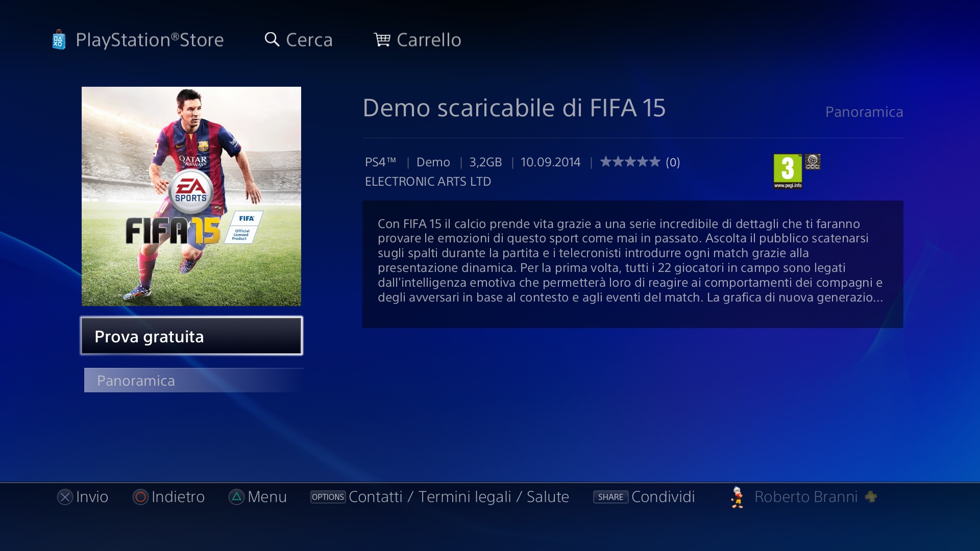Click the Condividi share text

[x=663, y=497]
